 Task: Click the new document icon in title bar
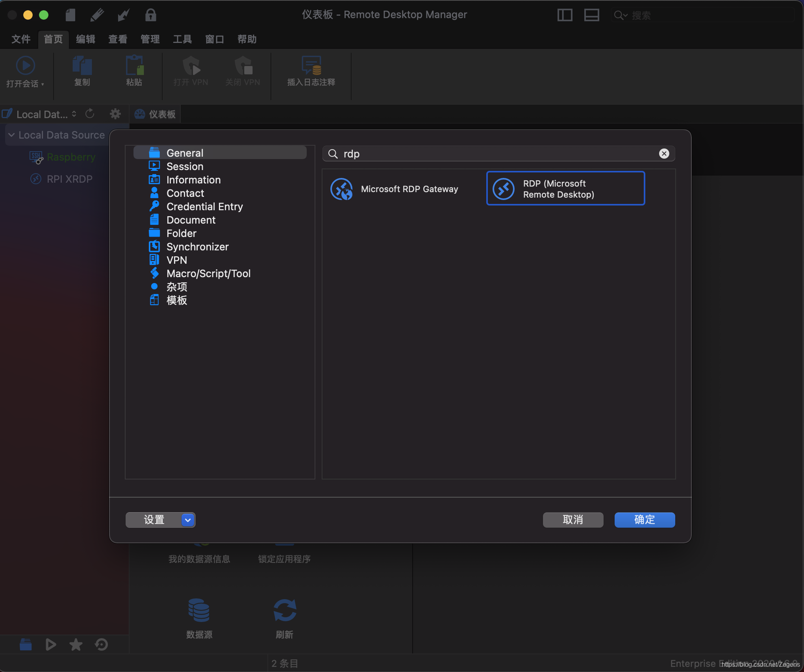pos(70,15)
